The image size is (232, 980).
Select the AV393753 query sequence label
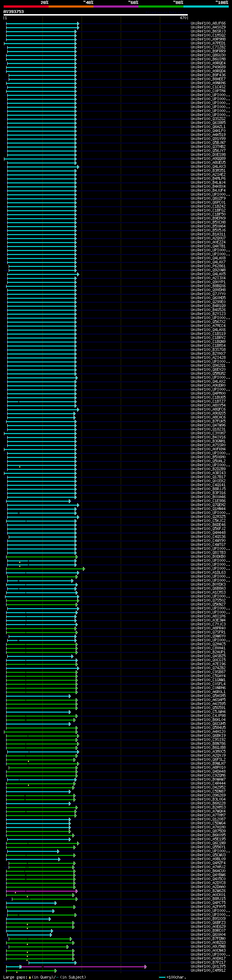tap(13, 12)
